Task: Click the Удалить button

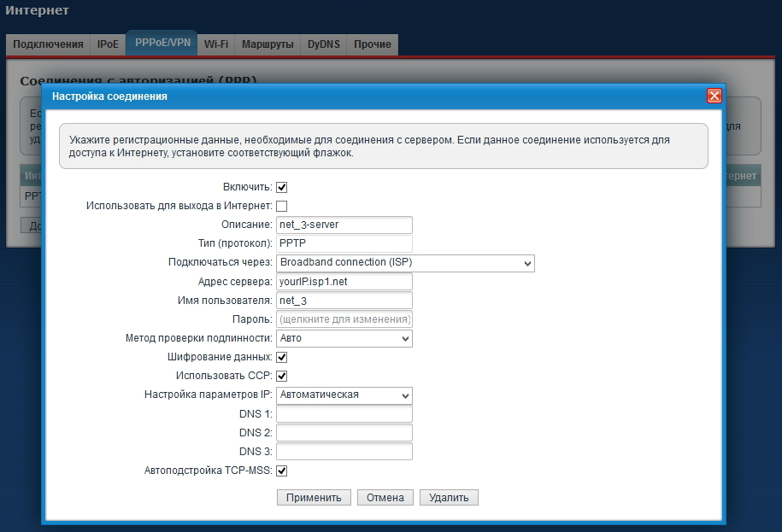Action: coord(449,498)
